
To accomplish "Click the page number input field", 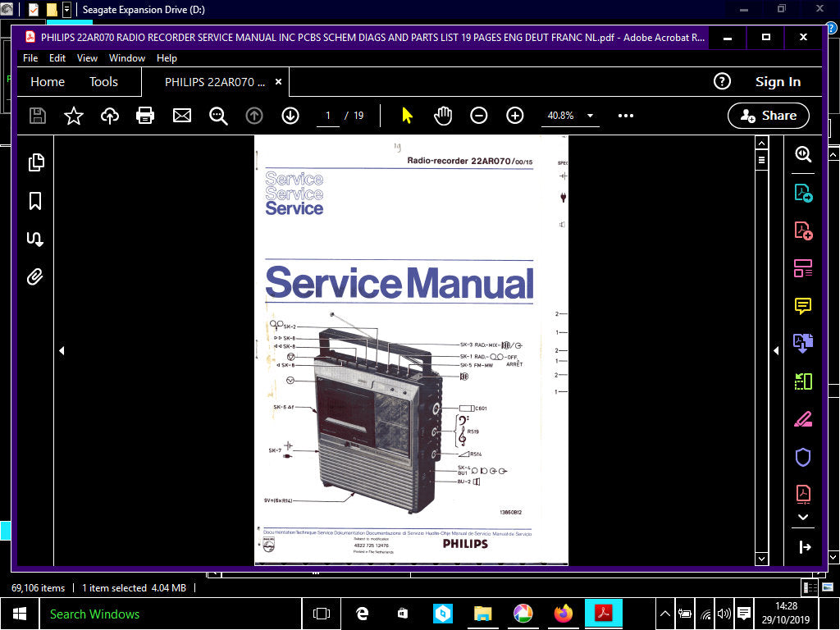I will [326, 116].
